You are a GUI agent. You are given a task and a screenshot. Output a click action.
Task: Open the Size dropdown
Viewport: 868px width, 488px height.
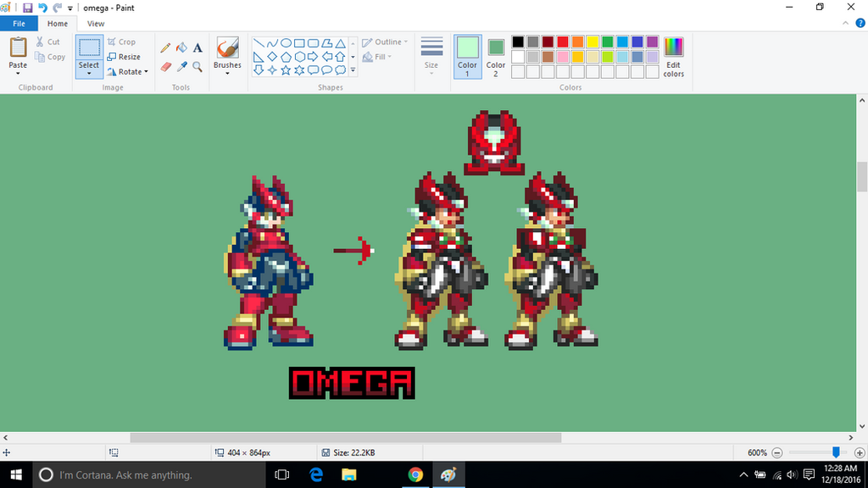click(431, 57)
